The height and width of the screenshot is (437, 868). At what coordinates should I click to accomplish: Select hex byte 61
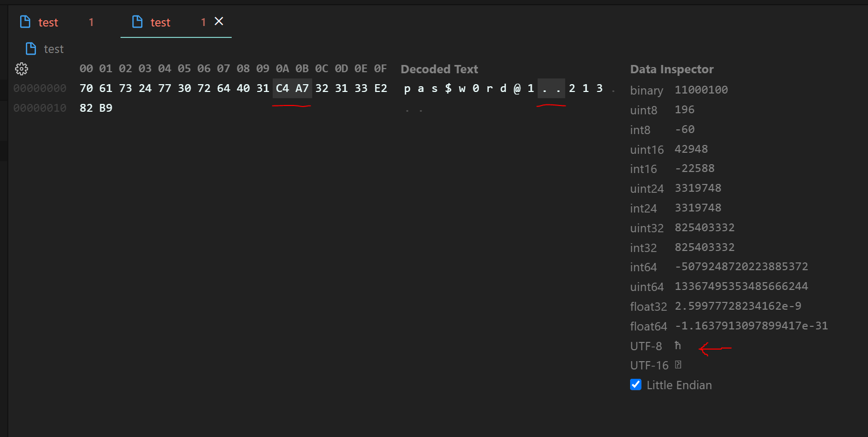pos(106,88)
